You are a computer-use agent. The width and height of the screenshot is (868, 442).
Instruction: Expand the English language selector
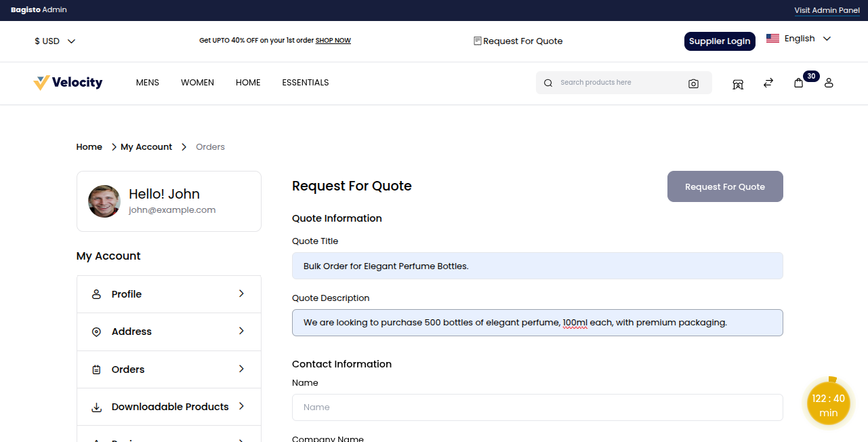pyautogui.click(x=798, y=39)
